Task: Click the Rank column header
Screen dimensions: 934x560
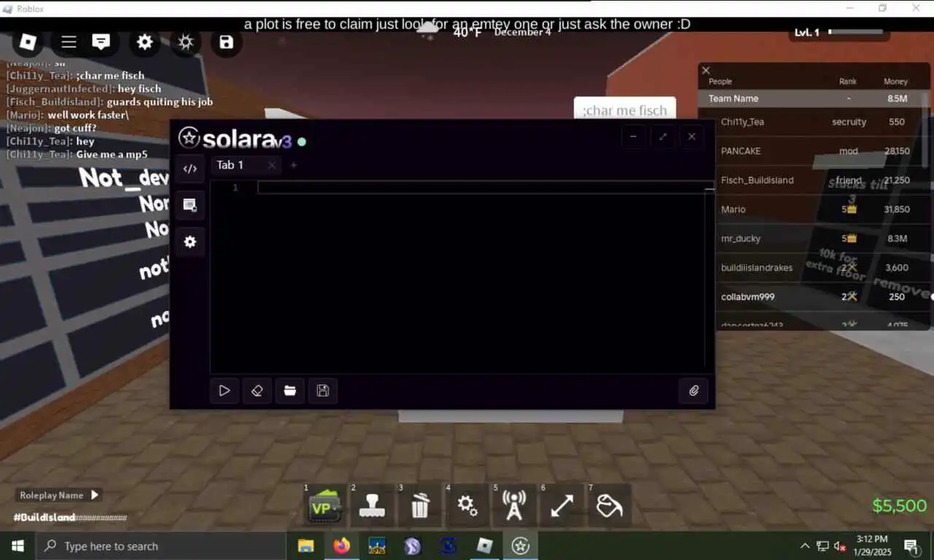Action: (848, 82)
